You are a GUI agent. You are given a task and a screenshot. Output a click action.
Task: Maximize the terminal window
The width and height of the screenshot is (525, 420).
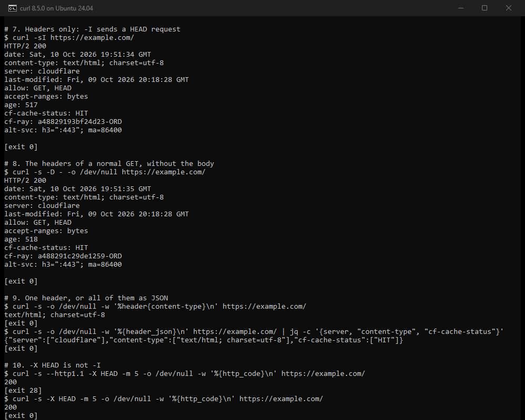pyautogui.click(x=484, y=8)
